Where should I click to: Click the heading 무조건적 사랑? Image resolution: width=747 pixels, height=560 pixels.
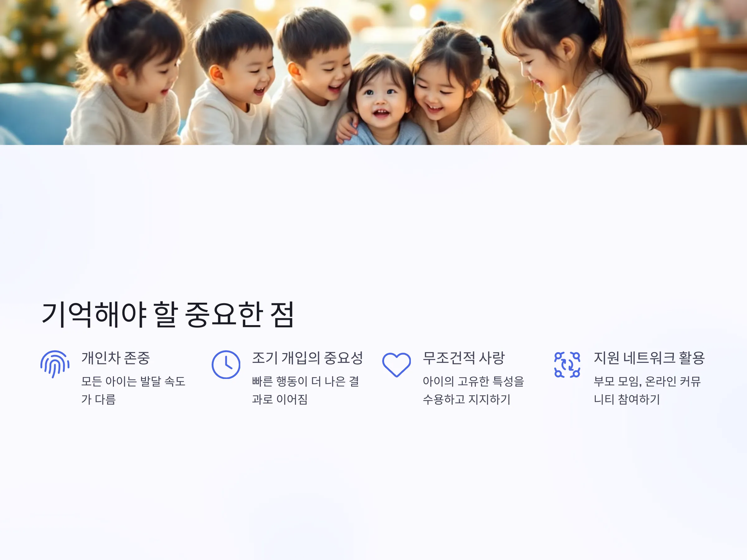tap(464, 358)
